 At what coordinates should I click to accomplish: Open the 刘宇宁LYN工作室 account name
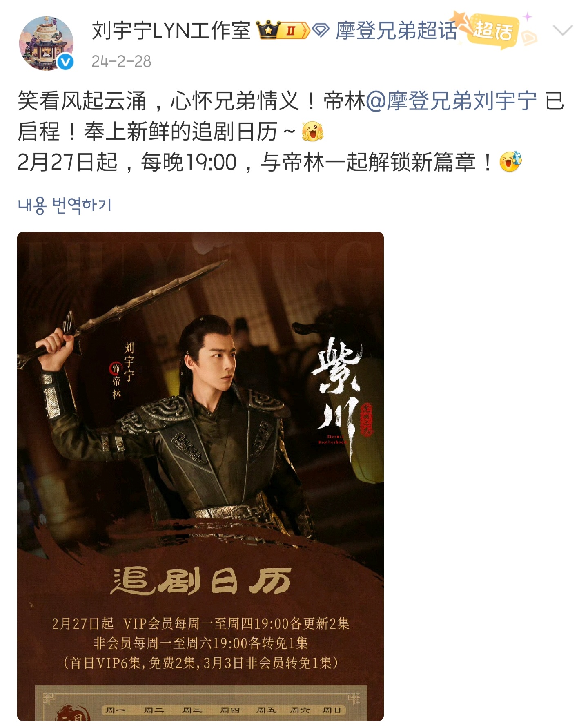point(171,31)
